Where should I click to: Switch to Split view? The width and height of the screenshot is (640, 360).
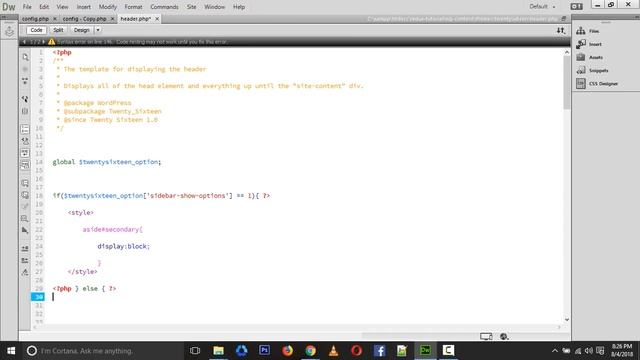click(x=58, y=30)
